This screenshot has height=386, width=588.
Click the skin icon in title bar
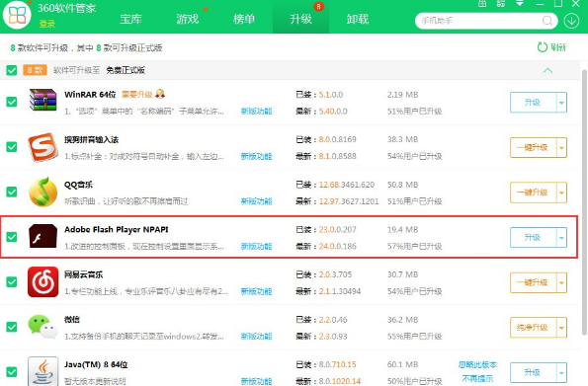[x=482, y=3]
